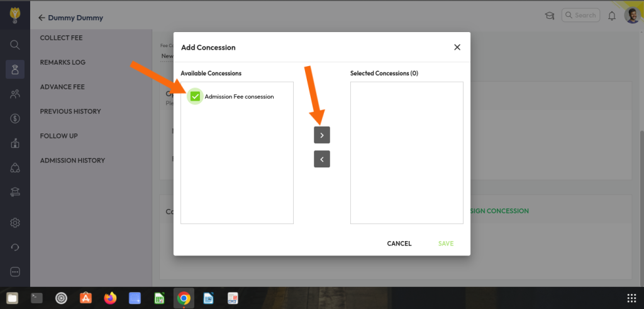Open the sidebar search magnifier icon
Viewport: 644px width, 309px height.
click(15, 44)
